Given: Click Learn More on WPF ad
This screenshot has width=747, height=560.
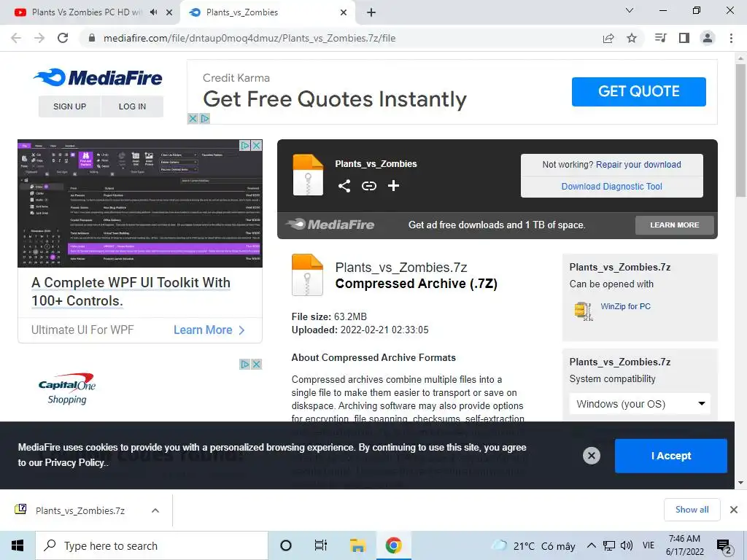Looking at the screenshot, I should pyautogui.click(x=209, y=330).
